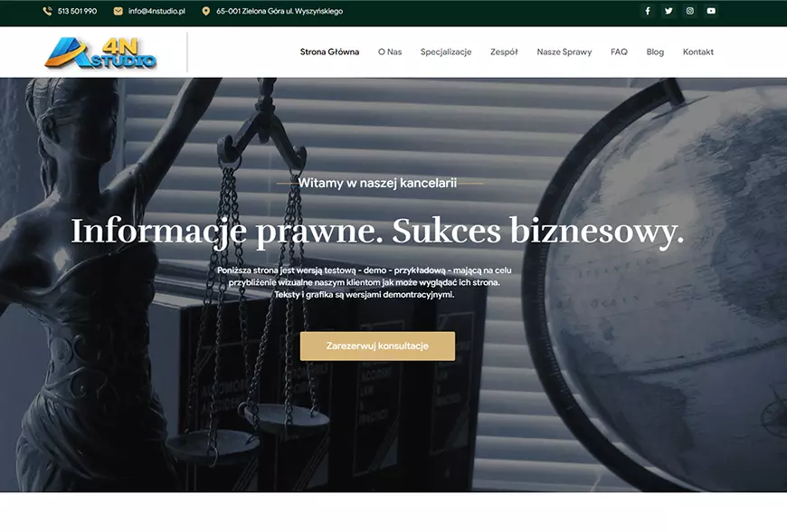
Task: Open the Twitter social icon
Action: click(x=668, y=11)
